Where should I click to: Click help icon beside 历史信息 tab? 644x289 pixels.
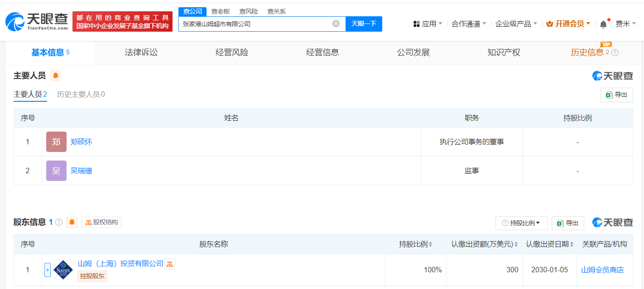tap(615, 52)
